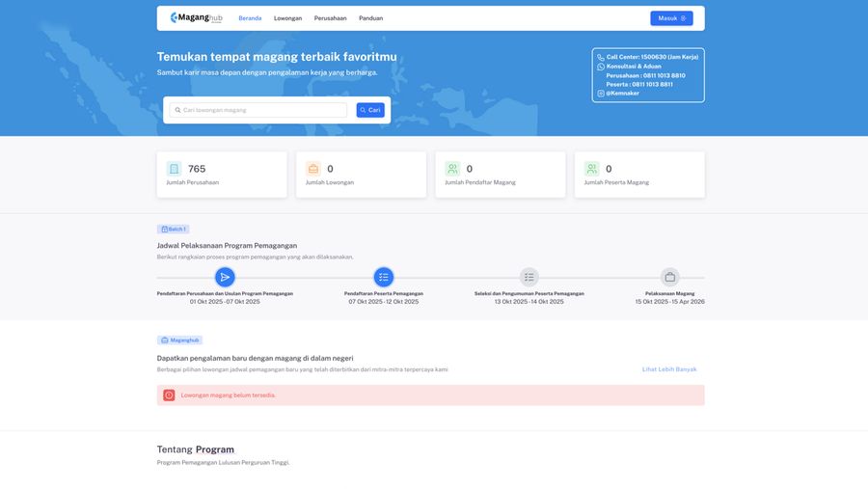Open the Panduan nav link
868x489 pixels.
pos(370,18)
